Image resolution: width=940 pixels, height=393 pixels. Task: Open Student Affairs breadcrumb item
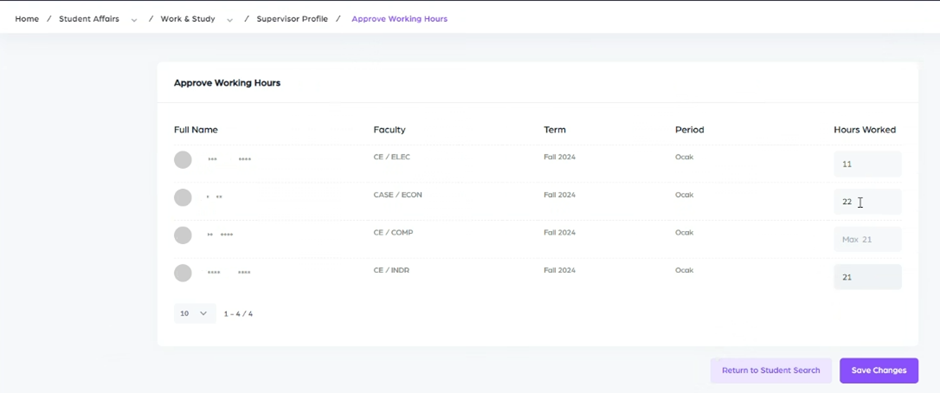pos(89,19)
